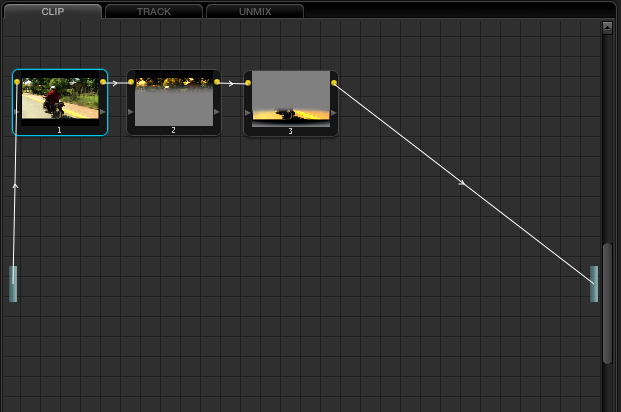Viewport: 621px width, 412px height.
Task: Click the scroll up arrow of node editor
Action: [x=607, y=28]
